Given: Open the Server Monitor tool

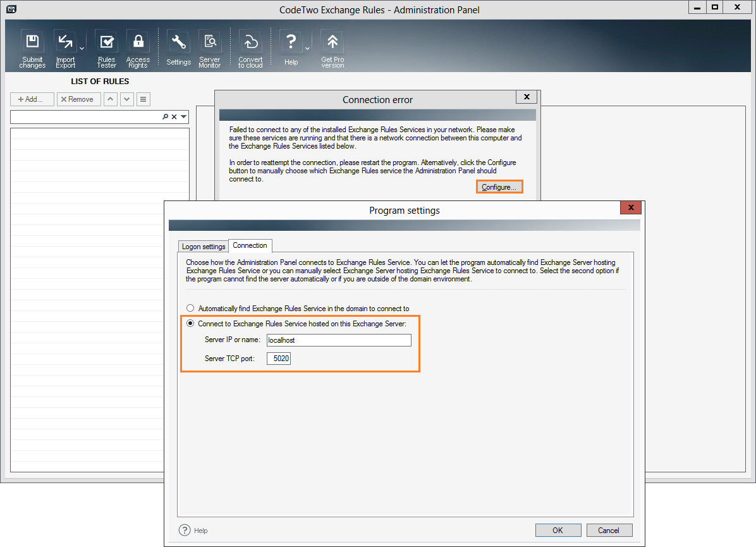Looking at the screenshot, I should coord(210,49).
